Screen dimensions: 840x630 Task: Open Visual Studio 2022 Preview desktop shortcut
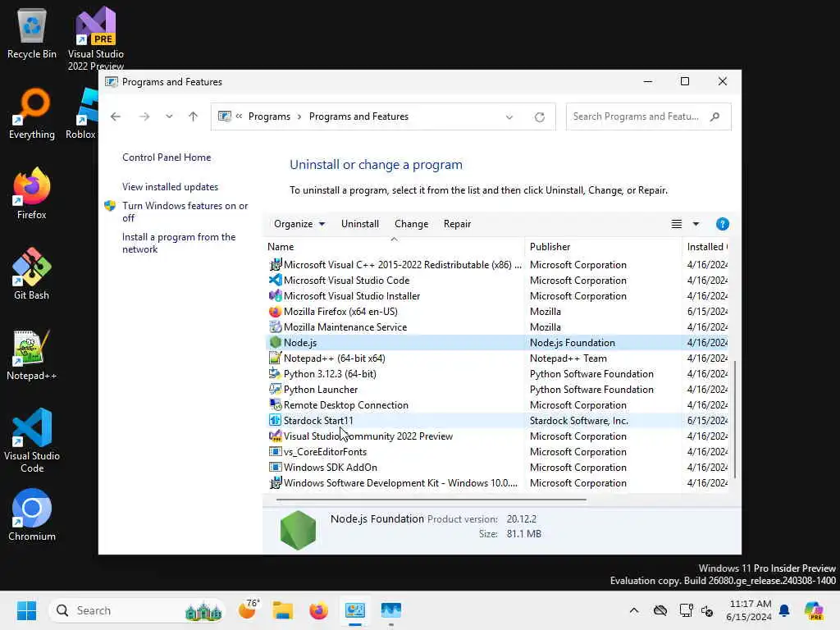click(96, 38)
